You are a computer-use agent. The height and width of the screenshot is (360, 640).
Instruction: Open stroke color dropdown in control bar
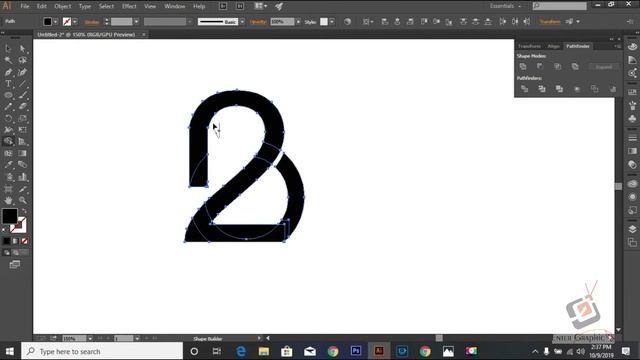coord(75,22)
